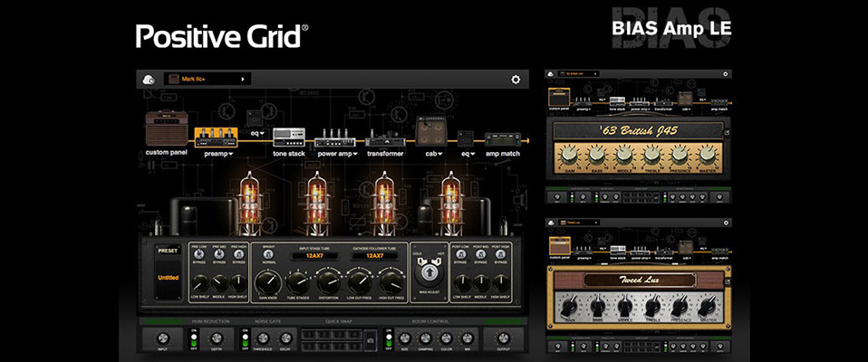Click cloud icon in '63 British J45 window

coord(551,73)
